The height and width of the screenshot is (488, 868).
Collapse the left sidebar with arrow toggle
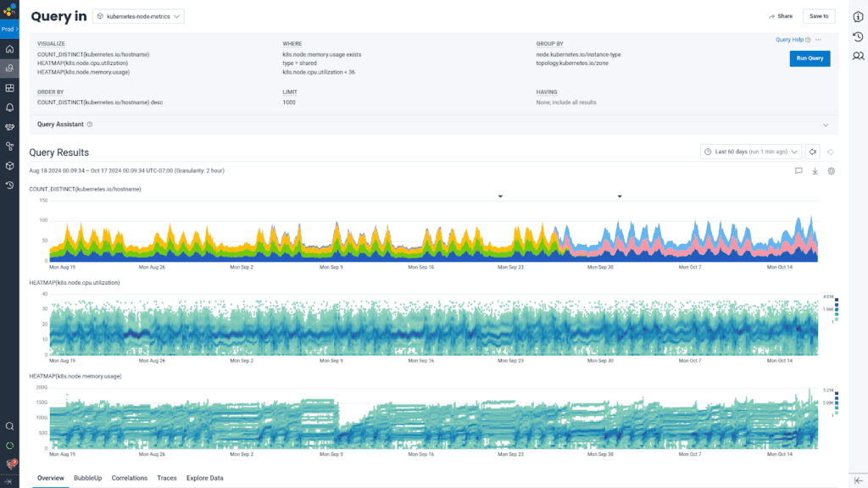coord(9,480)
